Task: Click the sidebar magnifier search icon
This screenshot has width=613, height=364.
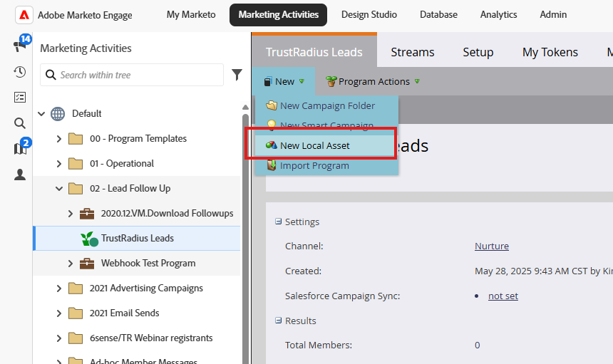Action: pyautogui.click(x=20, y=123)
